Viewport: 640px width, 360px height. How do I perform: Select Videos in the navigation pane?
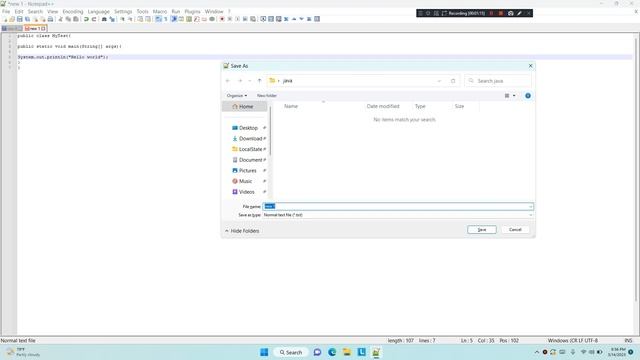point(248,191)
